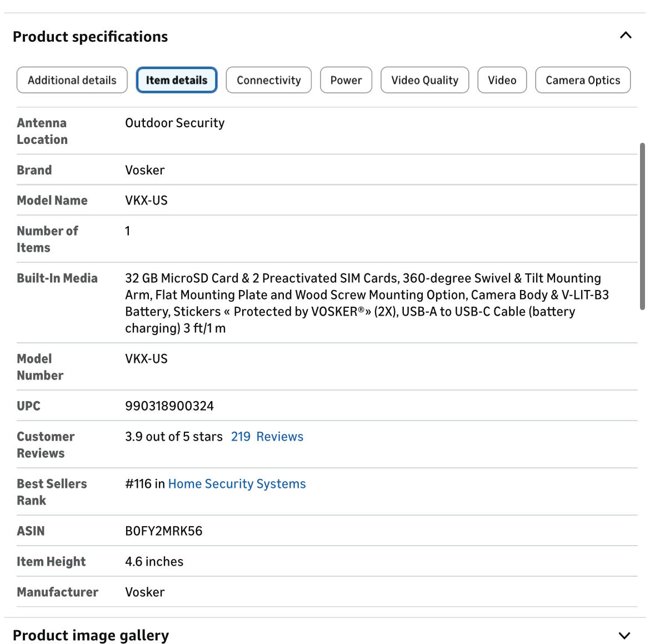Expand the Product image gallery chevron
650x644 pixels.
624,635
